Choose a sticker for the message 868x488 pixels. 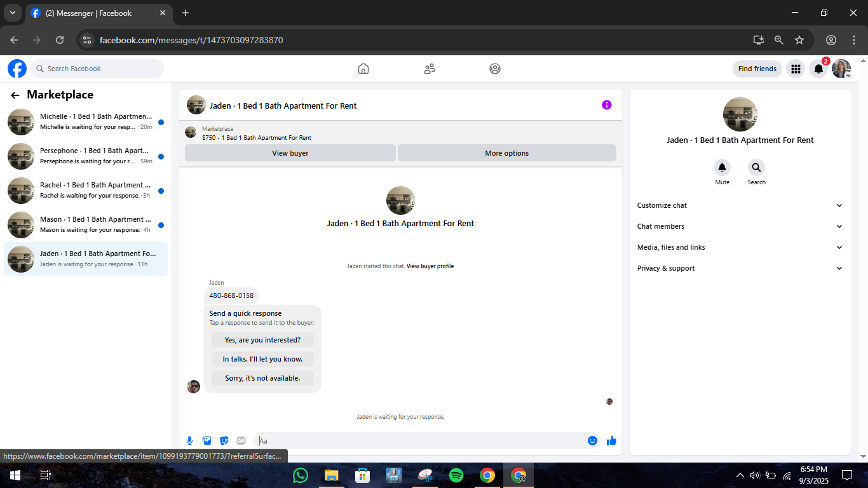pyautogui.click(x=224, y=441)
